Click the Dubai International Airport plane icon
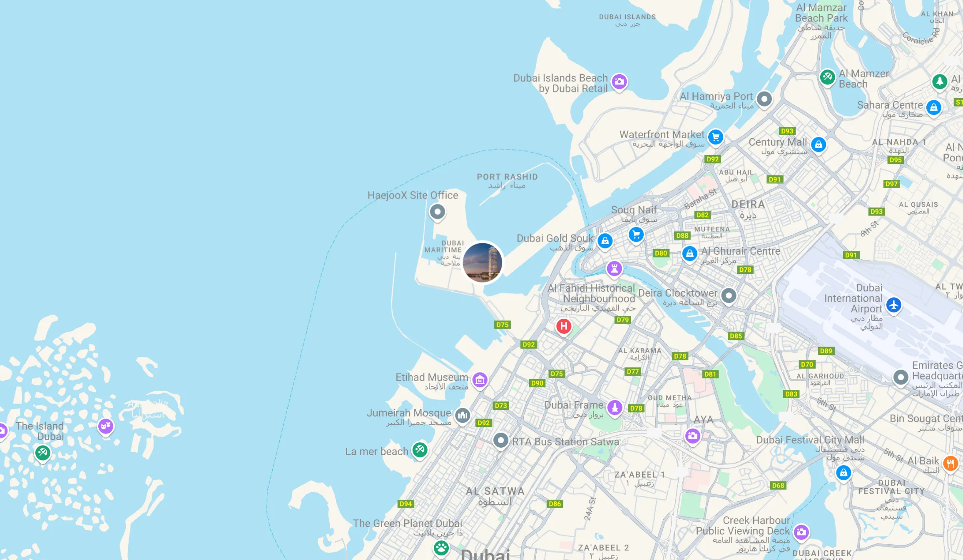Viewport: 963px width, 560px height. (x=893, y=305)
